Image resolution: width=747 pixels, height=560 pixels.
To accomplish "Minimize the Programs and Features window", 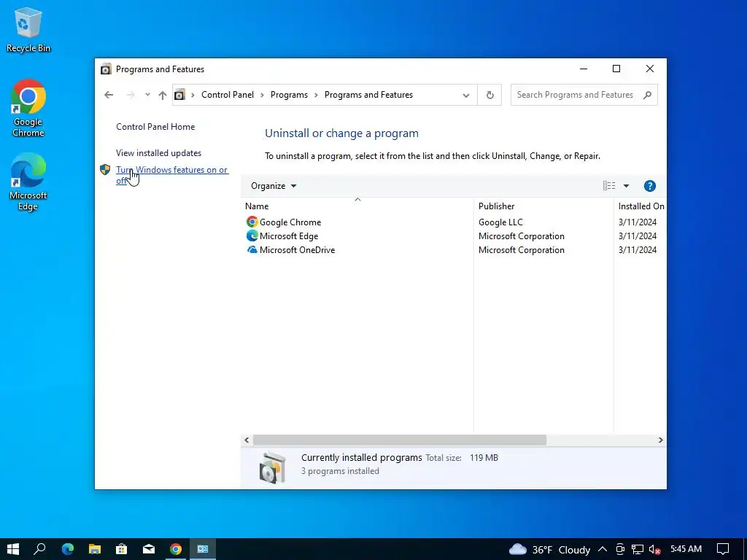I will coord(583,69).
